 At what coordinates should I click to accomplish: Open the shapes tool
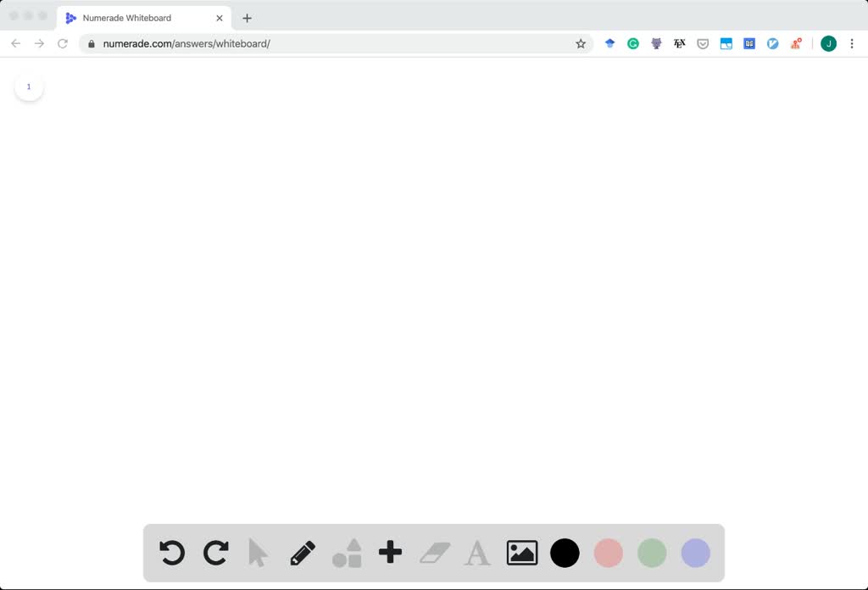tap(347, 553)
